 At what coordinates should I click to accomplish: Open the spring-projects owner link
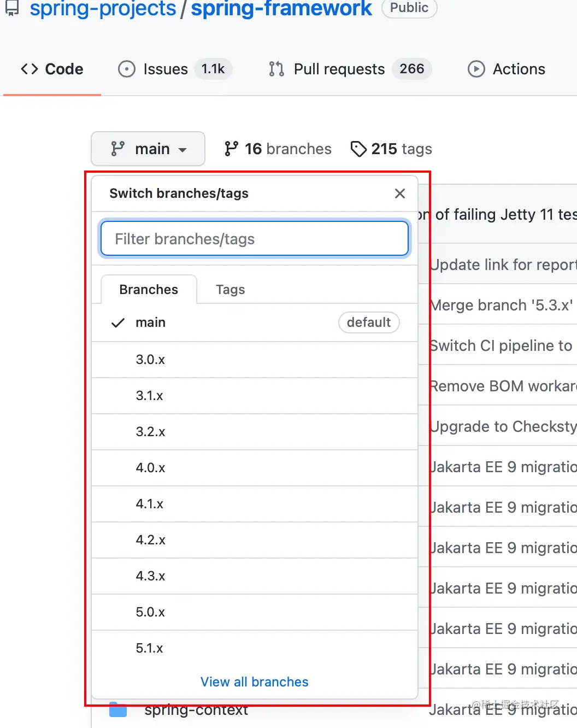point(103,8)
